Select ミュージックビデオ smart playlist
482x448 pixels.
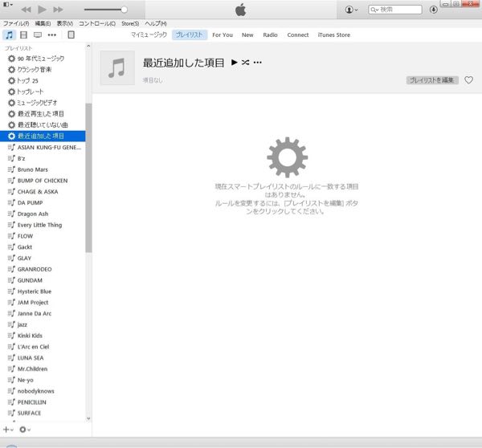coord(43,103)
